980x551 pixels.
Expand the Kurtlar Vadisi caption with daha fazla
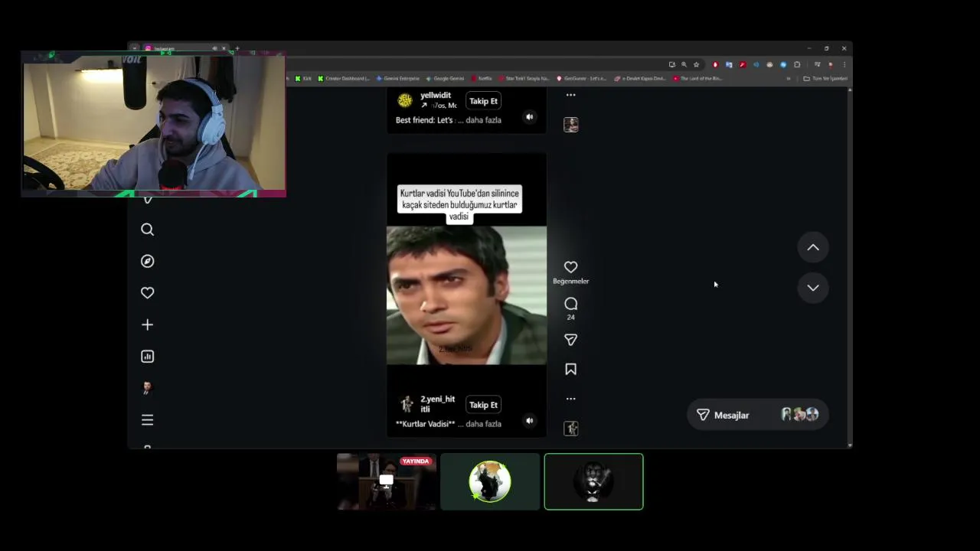pyautogui.click(x=483, y=424)
